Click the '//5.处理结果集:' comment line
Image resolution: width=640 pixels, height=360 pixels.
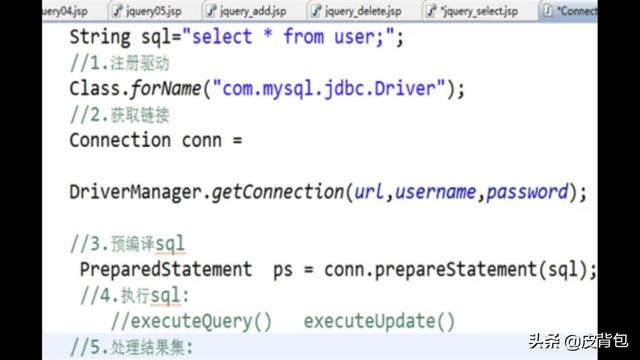pos(131,347)
